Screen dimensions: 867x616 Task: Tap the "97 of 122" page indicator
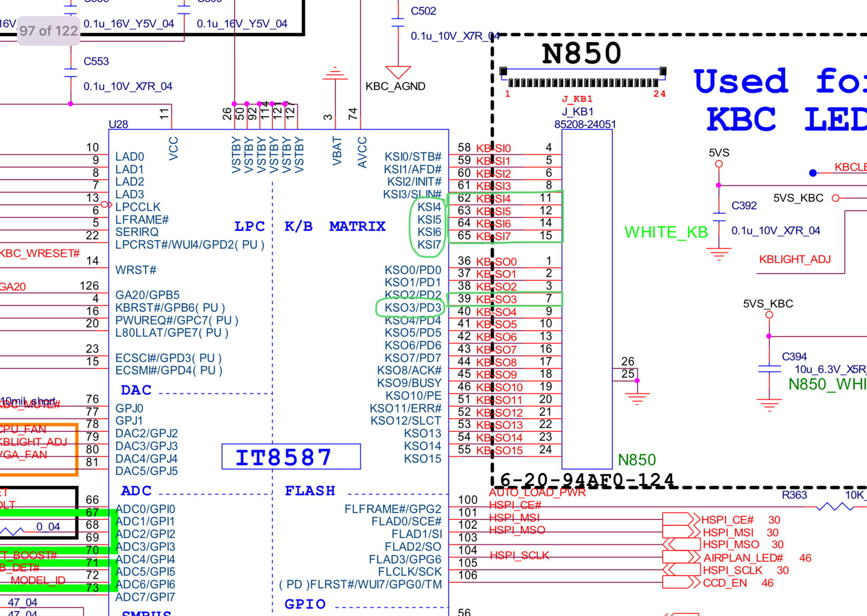(48, 31)
